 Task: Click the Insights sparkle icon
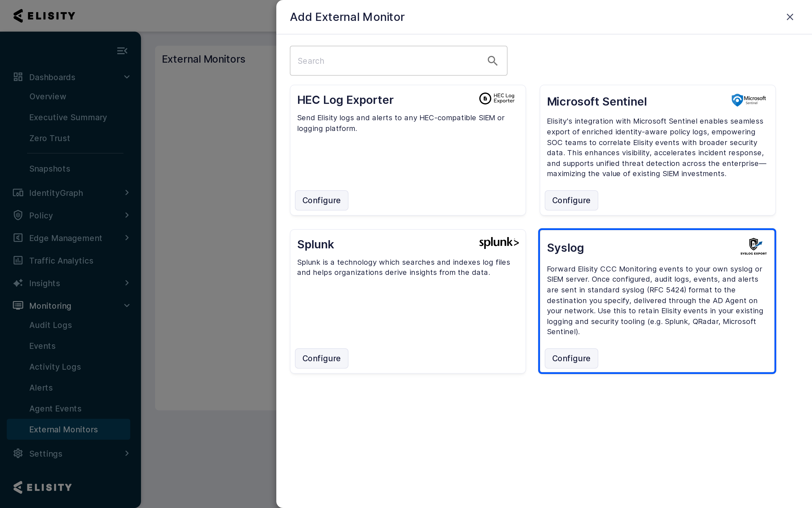click(x=18, y=283)
